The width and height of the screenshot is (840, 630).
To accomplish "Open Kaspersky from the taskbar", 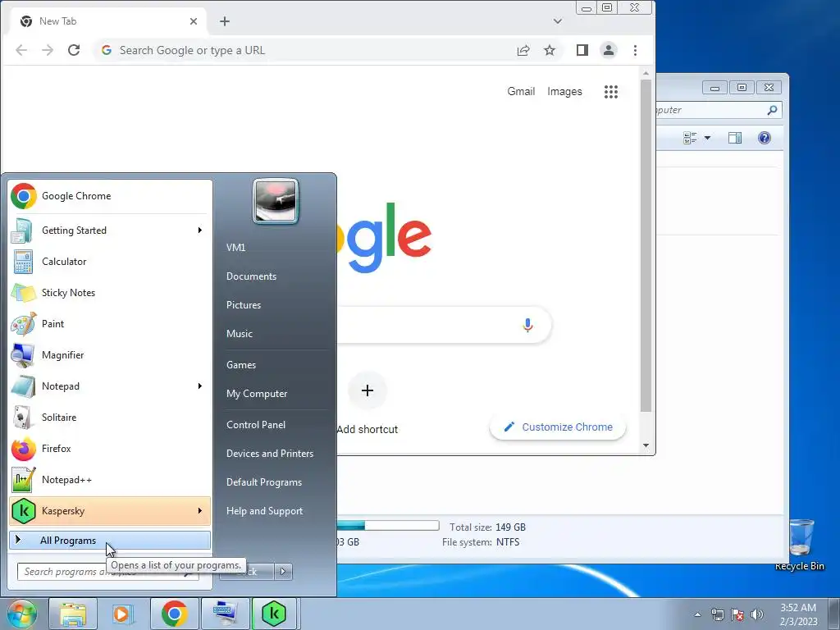I will (274, 614).
